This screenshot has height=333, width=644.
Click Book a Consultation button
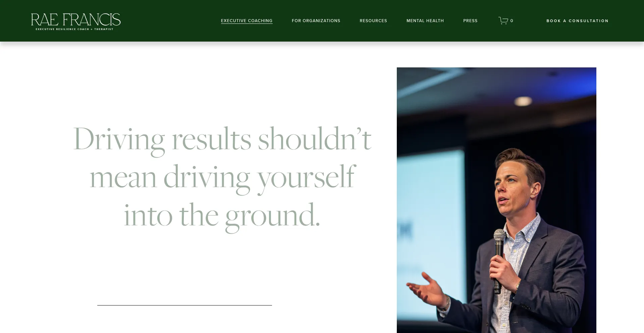point(577,21)
